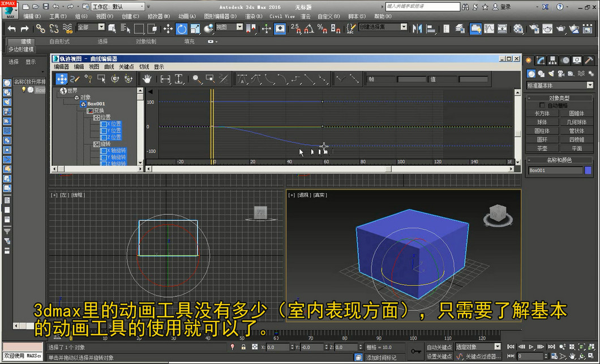This screenshot has width=600, height=364.
Task: Toggle the 自动关键点 auto key button
Action: (439, 347)
